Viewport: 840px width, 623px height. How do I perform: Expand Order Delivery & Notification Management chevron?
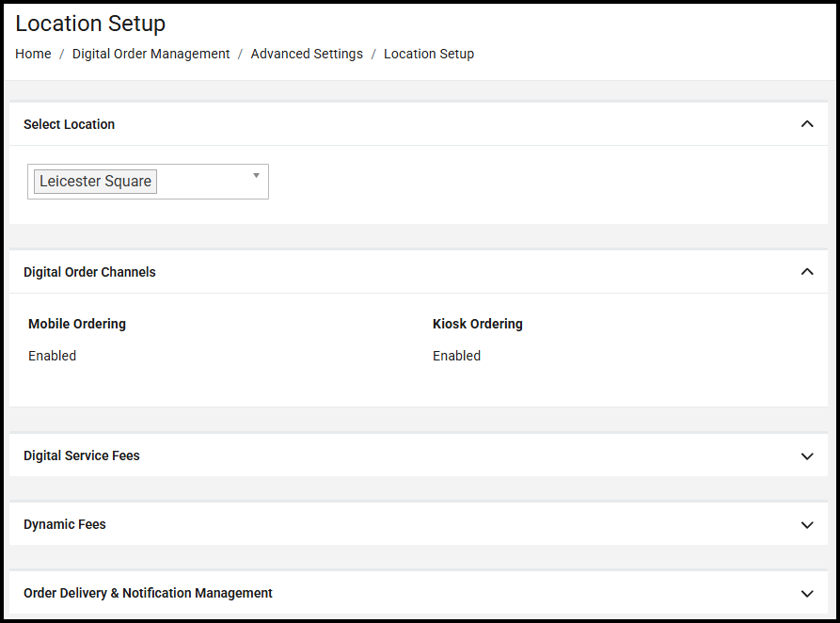[806, 594]
